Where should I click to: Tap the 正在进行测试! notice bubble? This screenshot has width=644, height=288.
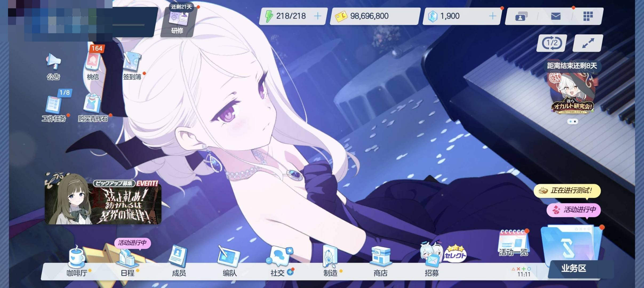(x=567, y=191)
